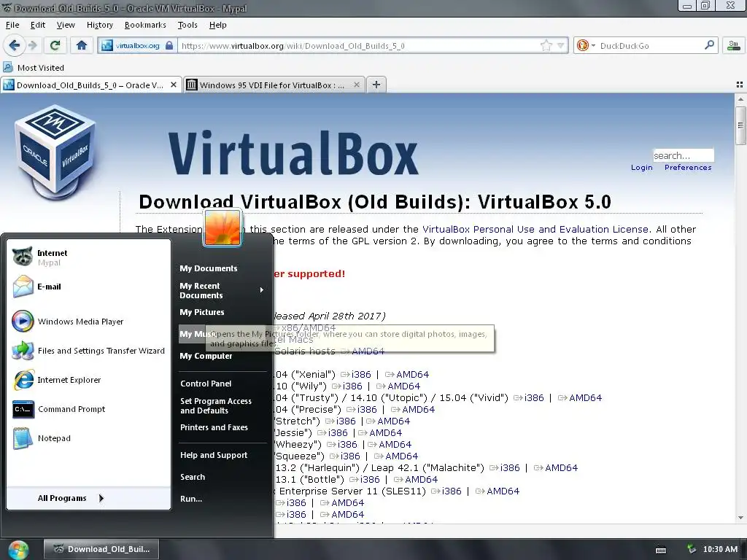Open E-mail from the Start menu
The image size is (747, 560).
tap(89, 287)
